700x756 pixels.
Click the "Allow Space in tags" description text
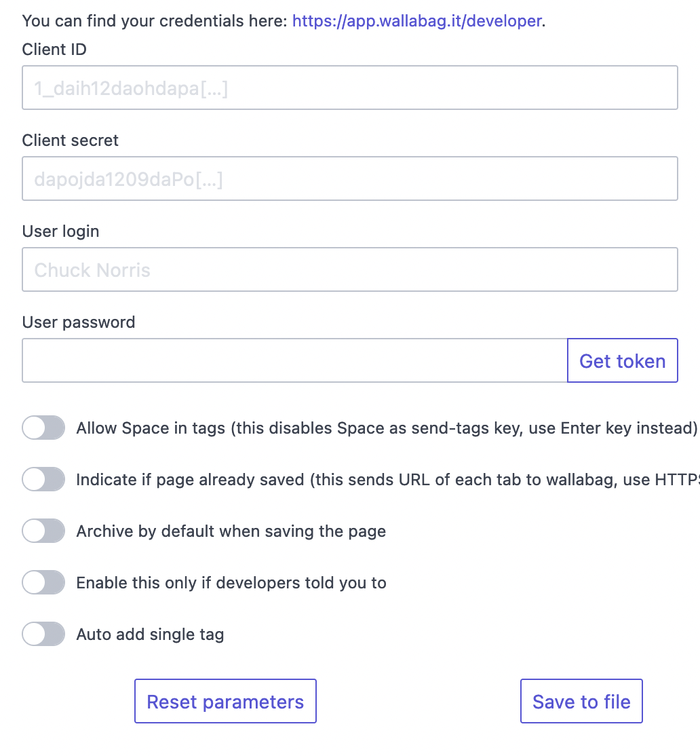point(387,428)
